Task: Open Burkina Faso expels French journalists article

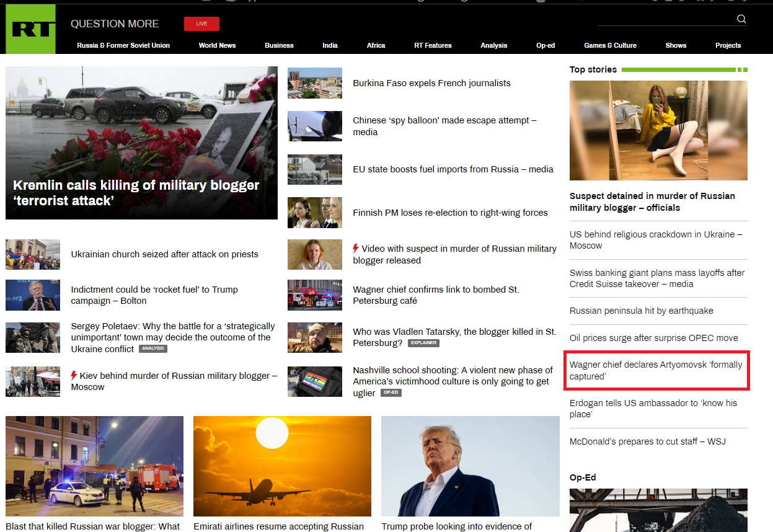Action: click(x=431, y=83)
